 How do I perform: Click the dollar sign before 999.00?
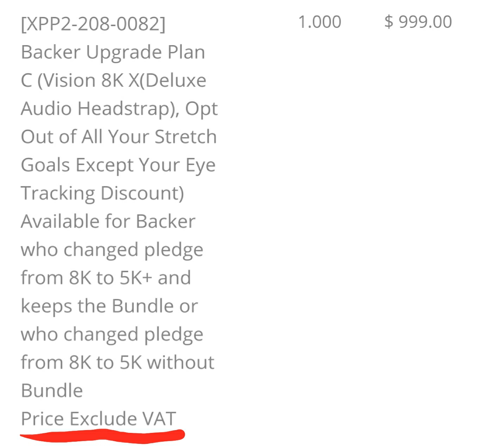click(389, 22)
